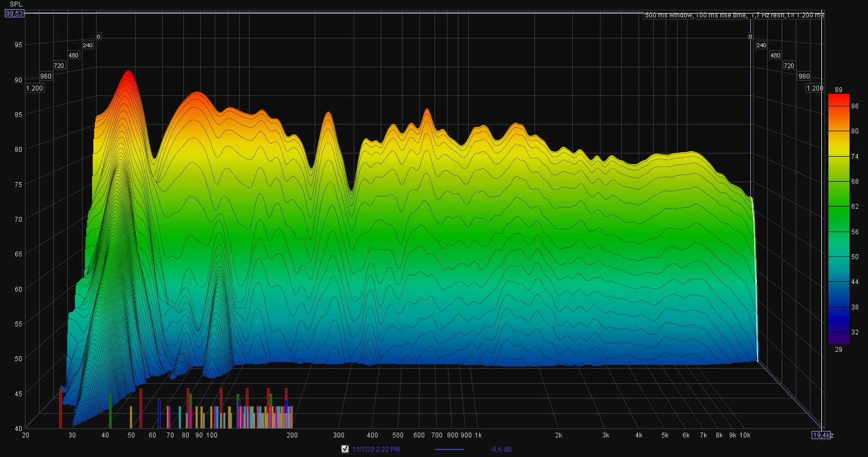Click the 1.200 time label on left axis

[x=35, y=88]
